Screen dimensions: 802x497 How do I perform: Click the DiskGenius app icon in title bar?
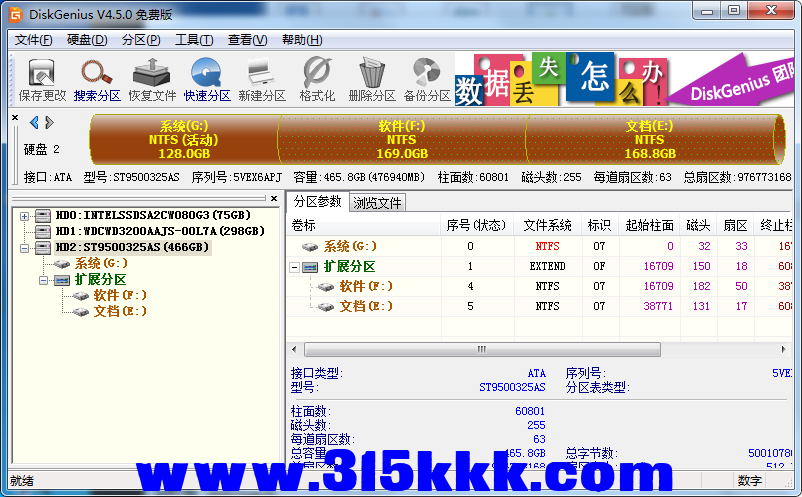[x=16, y=15]
